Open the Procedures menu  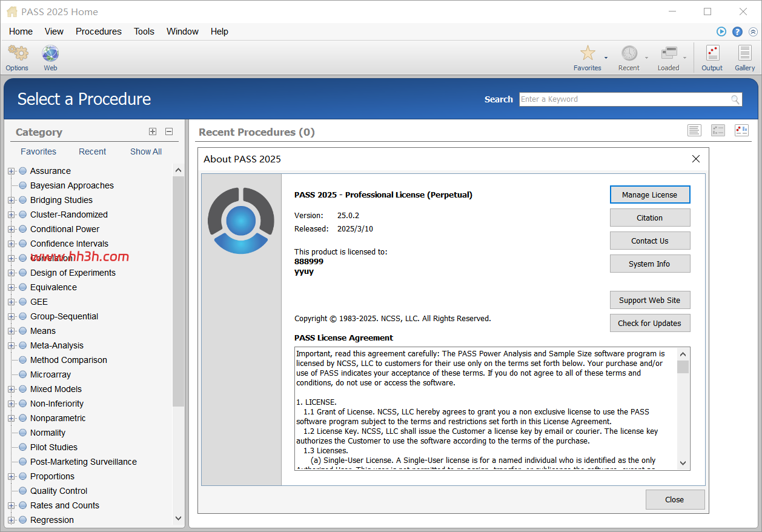click(x=99, y=32)
